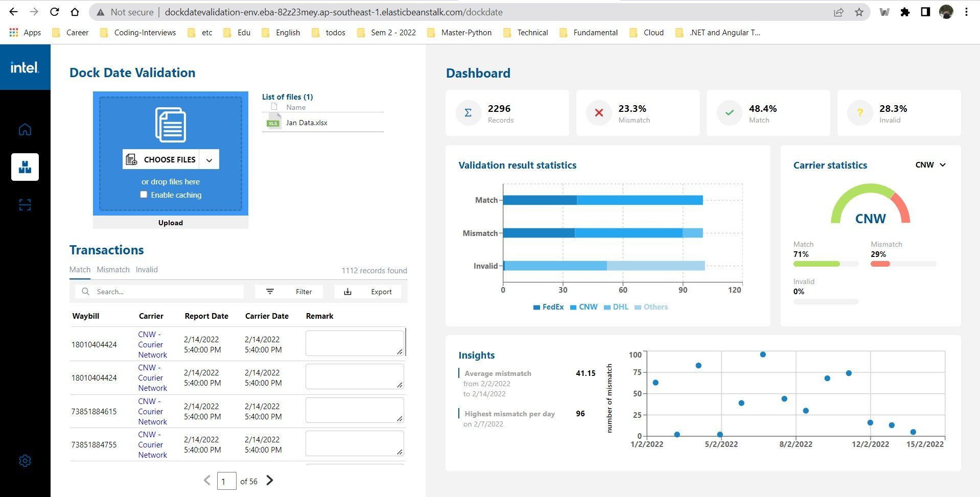Viewport: 980px width, 497px height.
Task: Click the search magnifier icon in Transactions
Action: 86,292
